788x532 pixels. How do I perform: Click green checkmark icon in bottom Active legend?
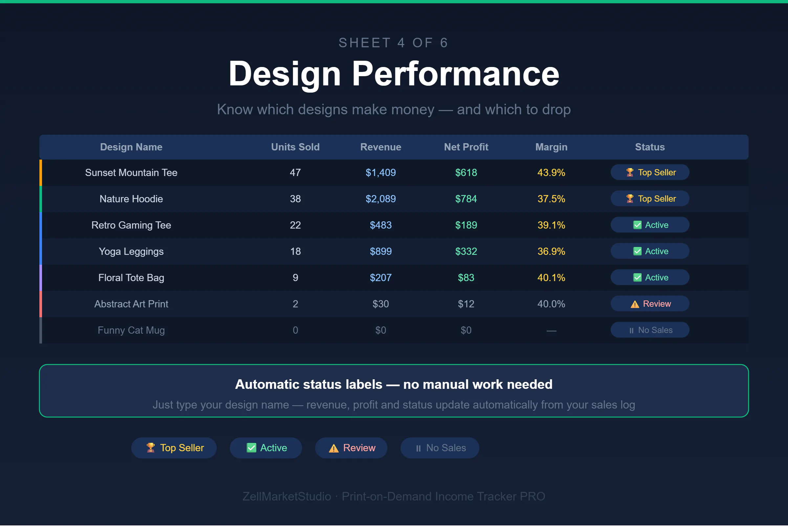[x=251, y=448]
